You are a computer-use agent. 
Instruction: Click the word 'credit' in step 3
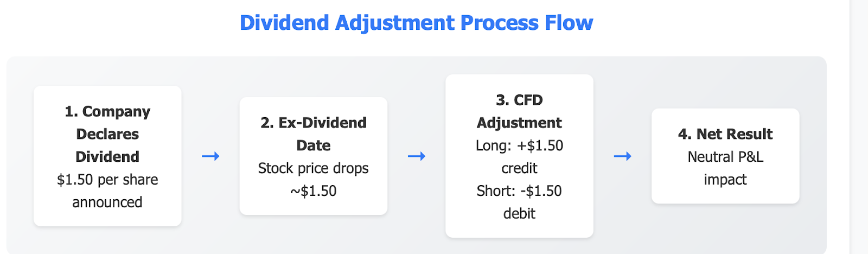coord(519,168)
